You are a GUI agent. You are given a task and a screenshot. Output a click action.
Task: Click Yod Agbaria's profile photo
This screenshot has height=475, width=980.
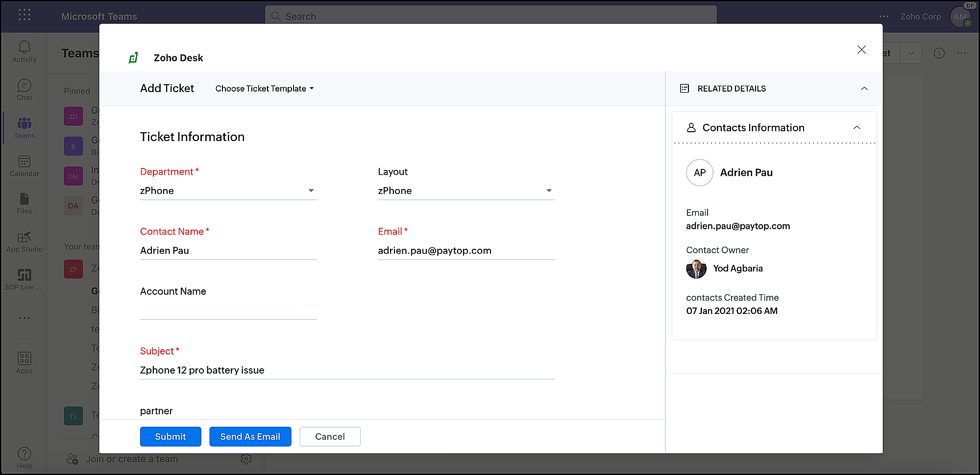696,268
